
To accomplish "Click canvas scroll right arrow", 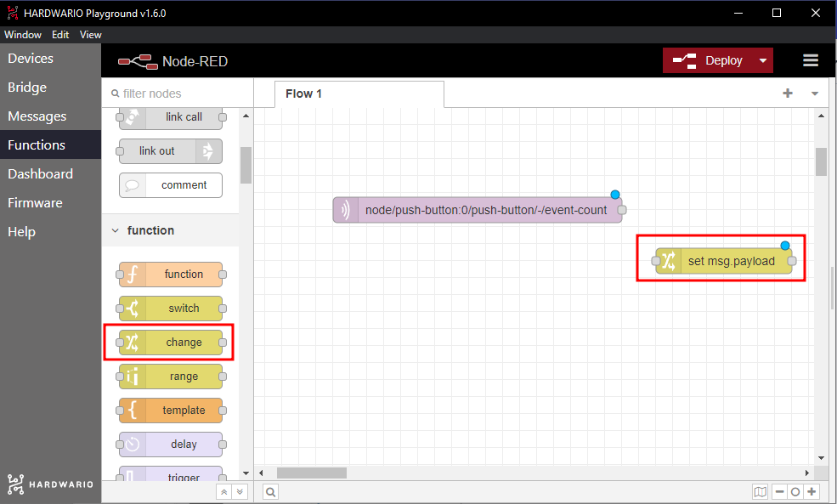I will tap(807, 473).
